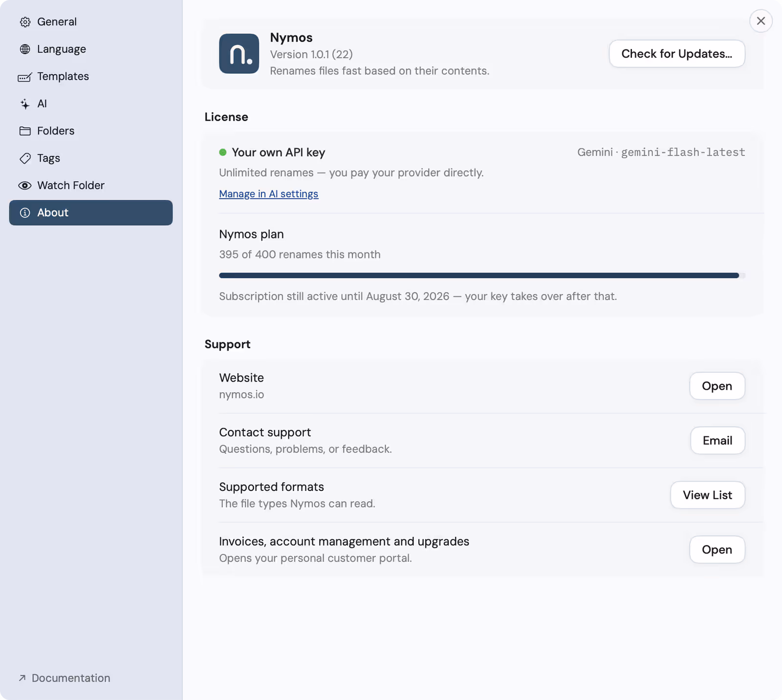
Task: Click Subscription still active notice
Action: coord(418,297)
